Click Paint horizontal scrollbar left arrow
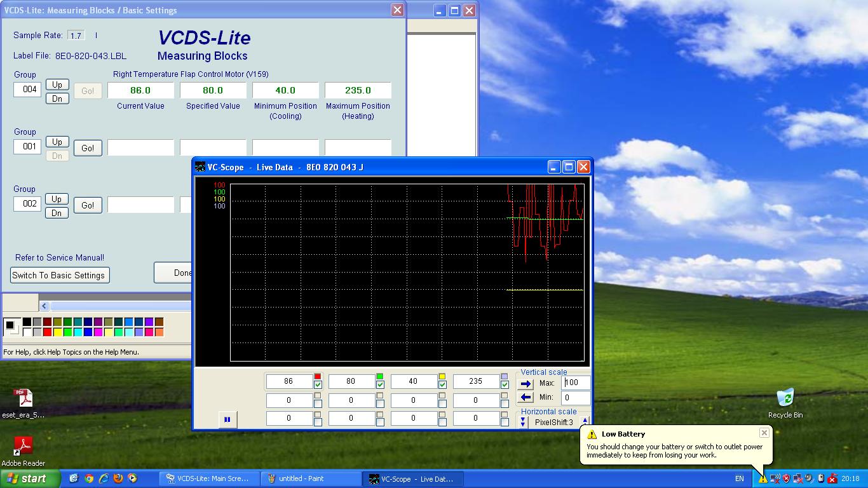Viewport: 868px width, 488px height. point(44,306)
